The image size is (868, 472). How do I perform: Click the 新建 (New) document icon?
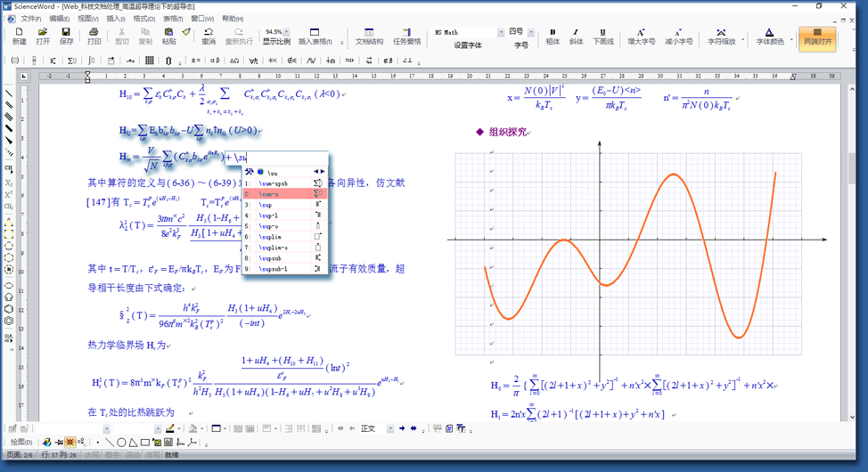click(19, 36)
